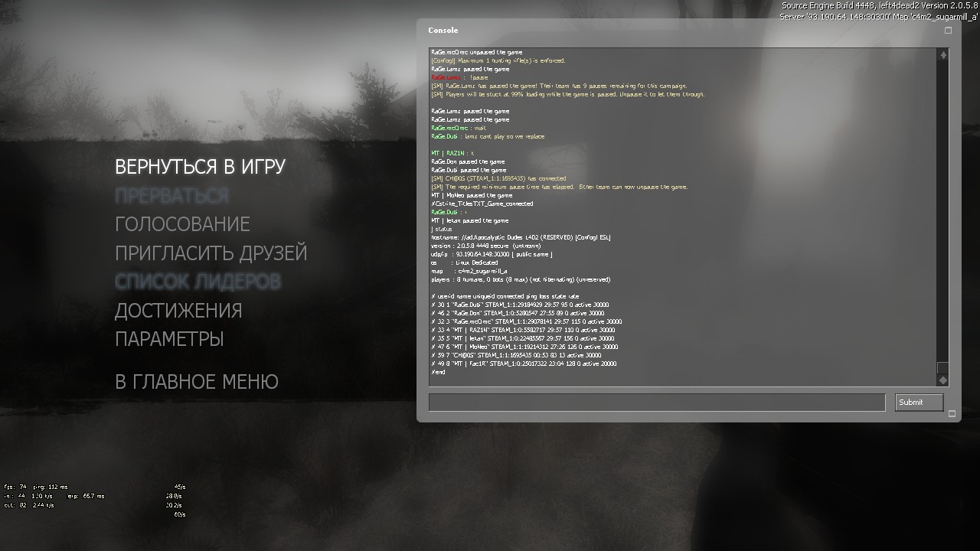Click the RaGe.Dubi player status row
The width and height of the screenshot is (980, 551).
coord(520,305)
